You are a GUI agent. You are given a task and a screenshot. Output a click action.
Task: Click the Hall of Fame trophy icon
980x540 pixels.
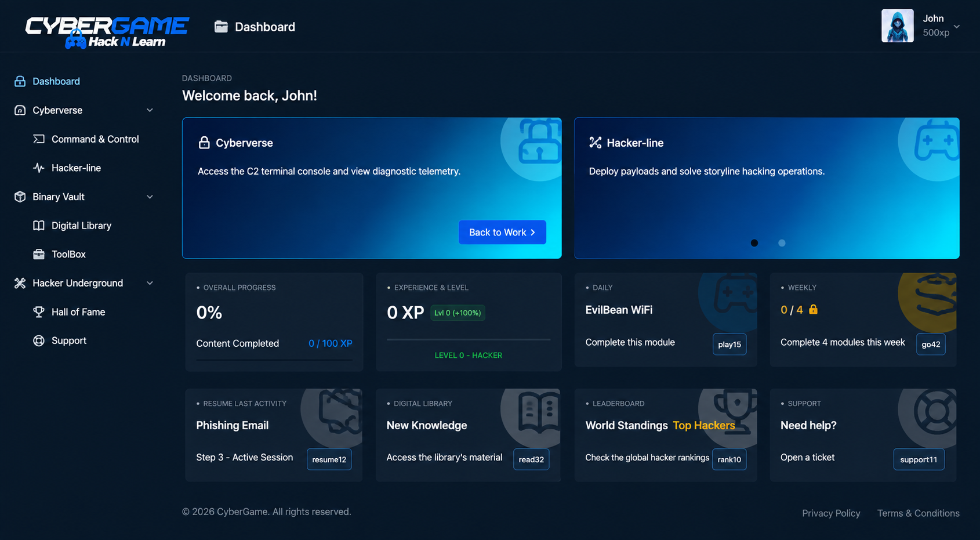(x=39, y=312)
